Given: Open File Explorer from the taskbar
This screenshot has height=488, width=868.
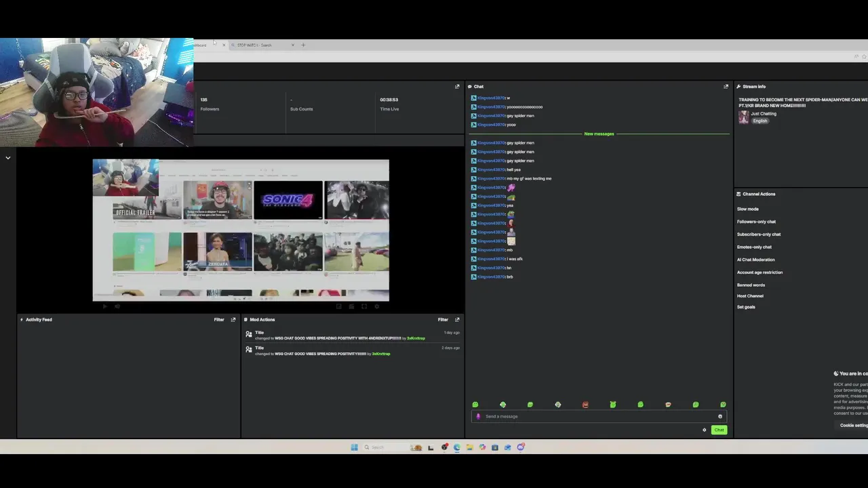Looking at the screenshot, I should pos(469,447).
